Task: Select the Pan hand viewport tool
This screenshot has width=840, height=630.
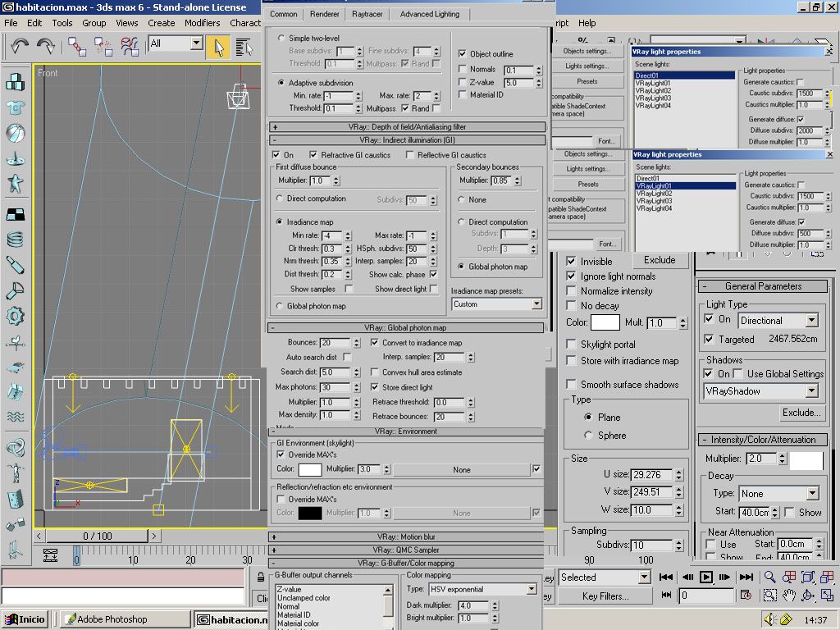Action: 788,596
